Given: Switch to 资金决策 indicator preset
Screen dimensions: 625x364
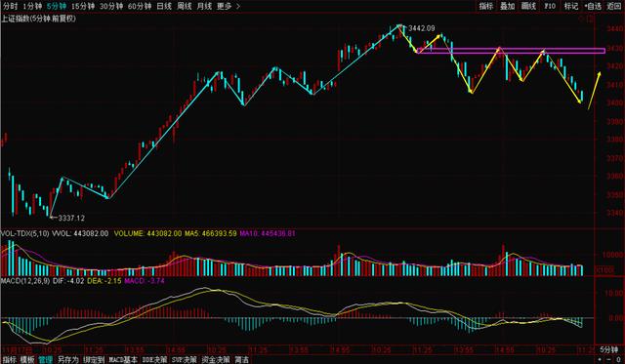Looking at the screenshot, I should (216, 360).
